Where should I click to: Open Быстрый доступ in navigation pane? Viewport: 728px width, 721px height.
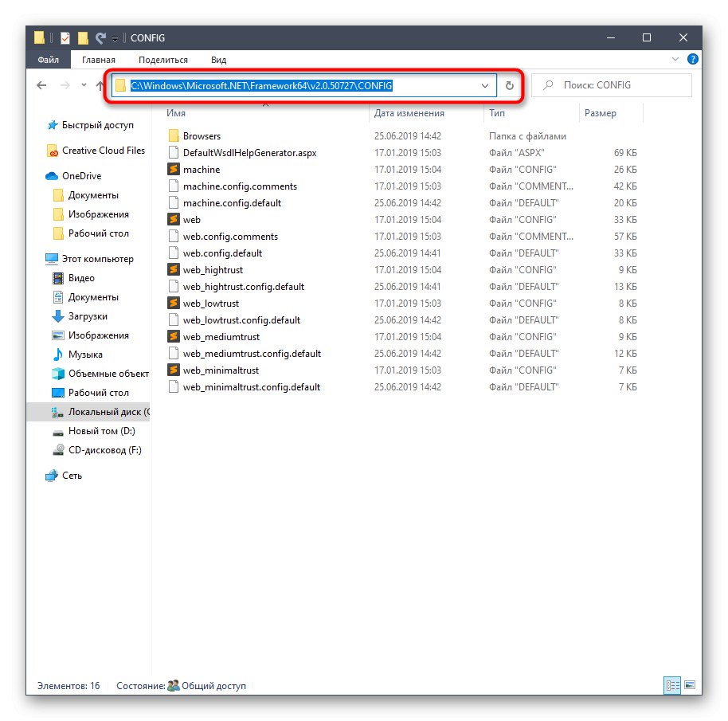pos(90,125)
